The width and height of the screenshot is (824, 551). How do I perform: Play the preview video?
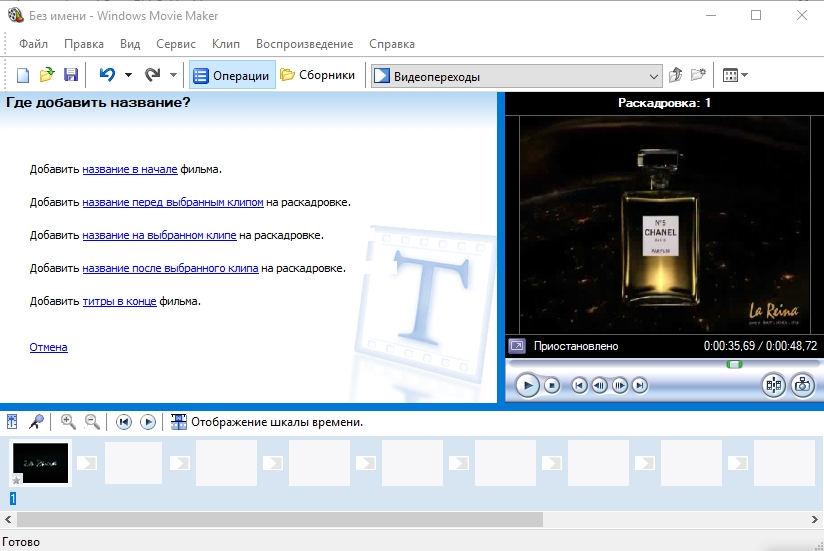pos(527,386)
